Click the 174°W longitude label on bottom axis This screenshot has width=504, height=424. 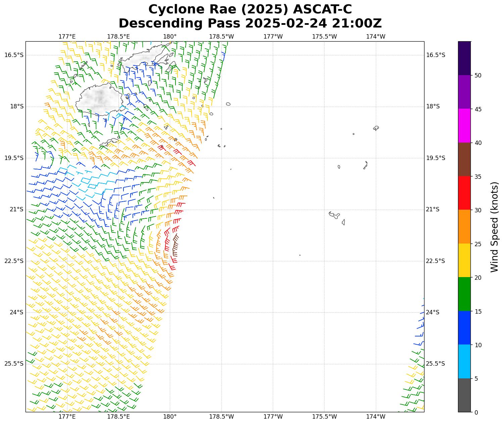pos(375,417)
